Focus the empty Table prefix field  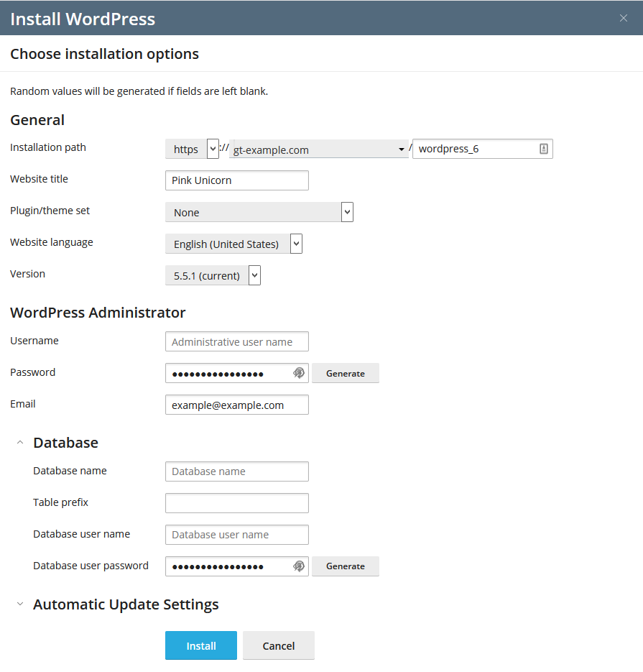coord(237,503)
